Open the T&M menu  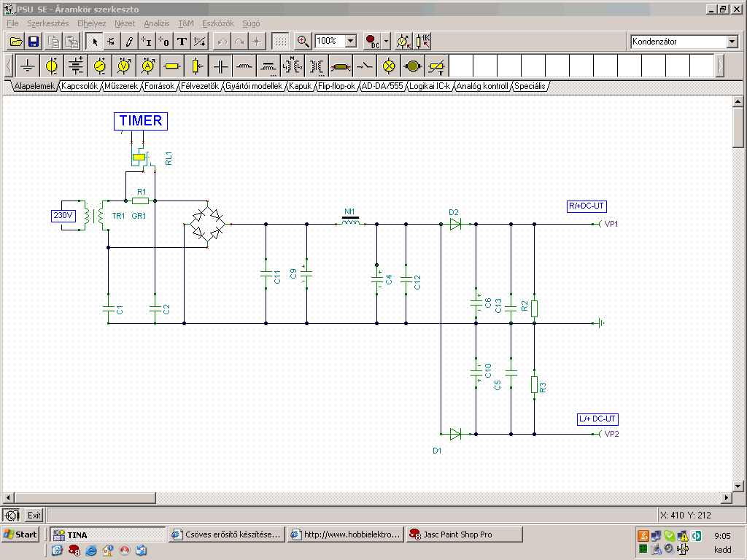tap(186, 23)
